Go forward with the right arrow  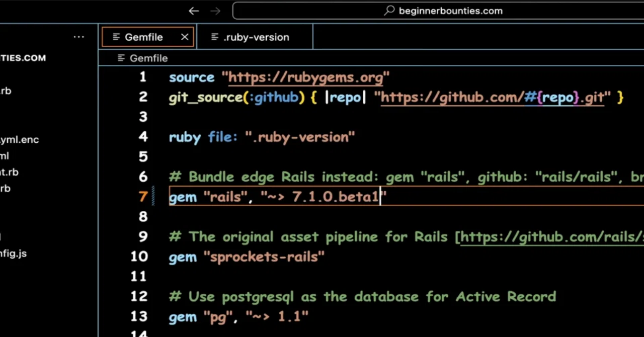(x=215, y=11)
